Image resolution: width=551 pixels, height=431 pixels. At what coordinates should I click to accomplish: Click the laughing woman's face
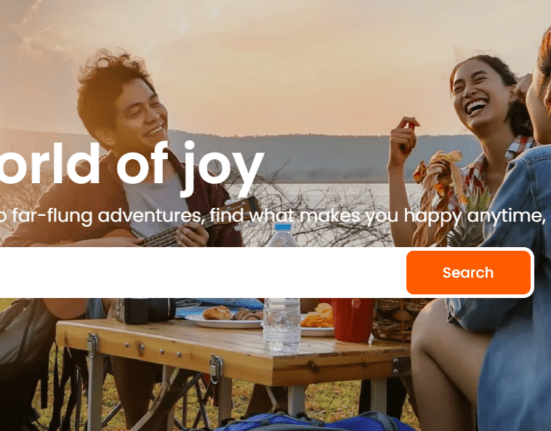pyautogui.click(x=474, y=94)
